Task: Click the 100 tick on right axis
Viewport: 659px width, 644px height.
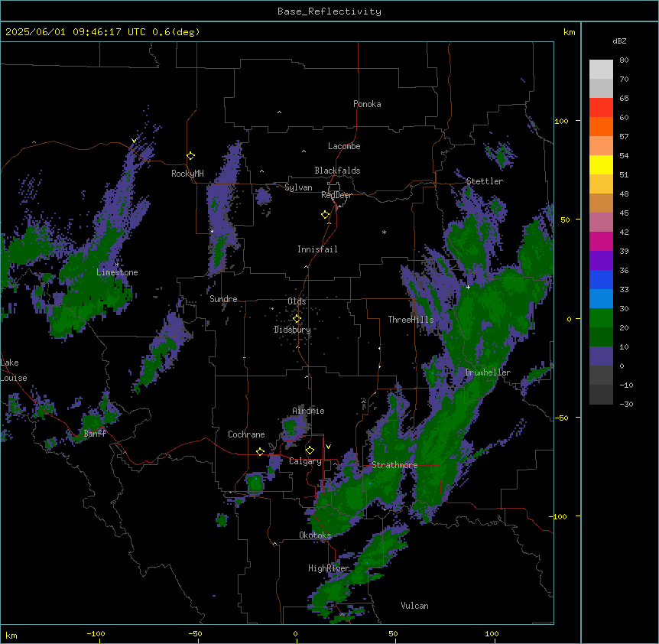Action: 561,121
